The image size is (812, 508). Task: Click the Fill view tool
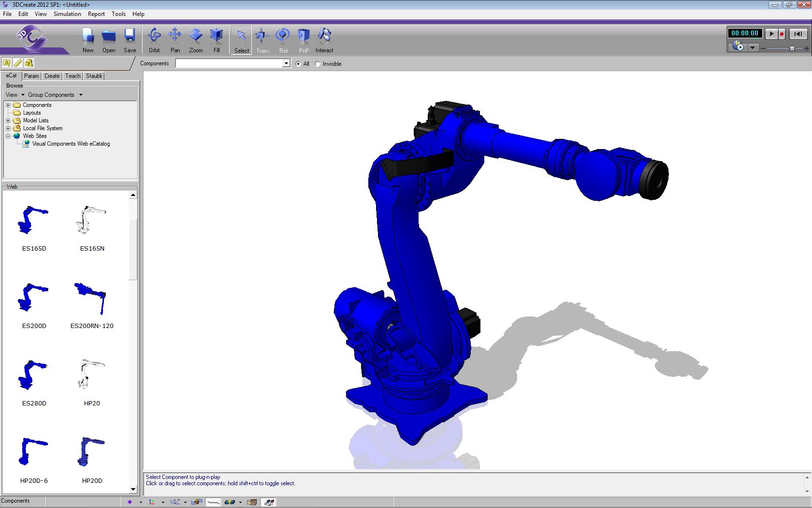tap(217, 40)
